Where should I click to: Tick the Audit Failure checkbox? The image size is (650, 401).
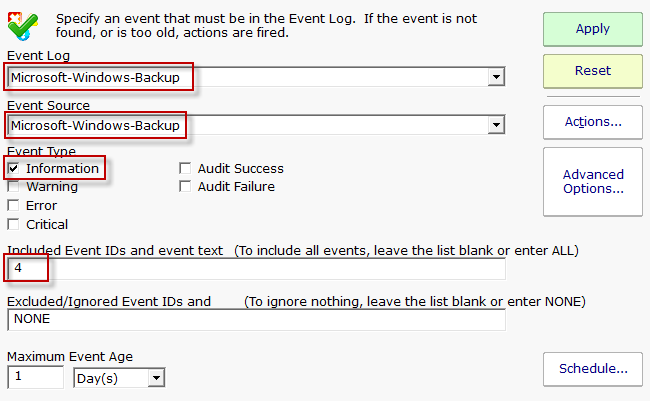pyautogui.click(x=185, y=187)
